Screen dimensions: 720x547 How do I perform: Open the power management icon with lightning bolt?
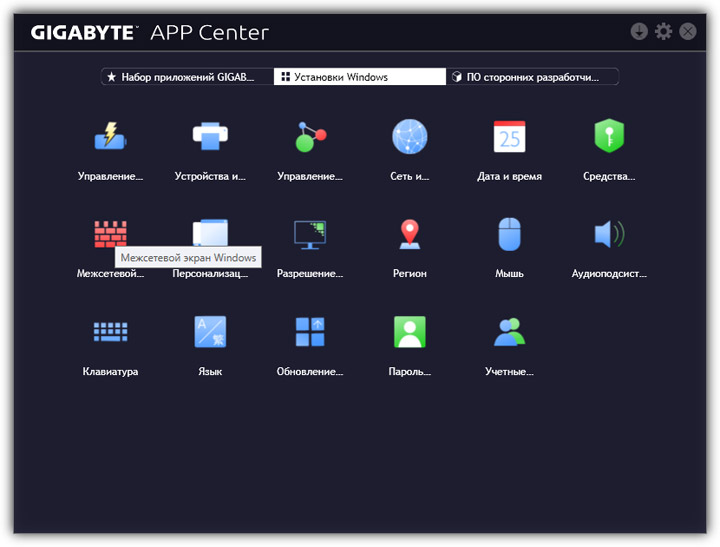tap(110, 136)
